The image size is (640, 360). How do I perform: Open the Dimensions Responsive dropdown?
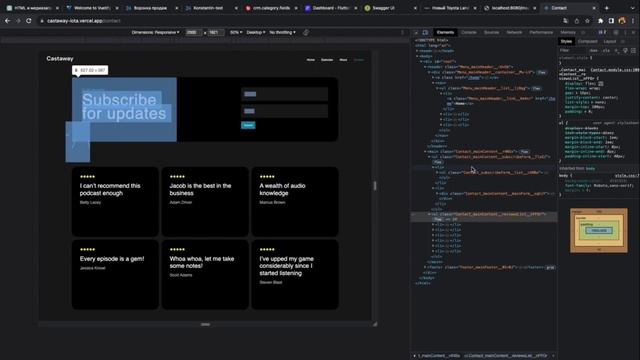pyautogui.click(x=155, y=32)
